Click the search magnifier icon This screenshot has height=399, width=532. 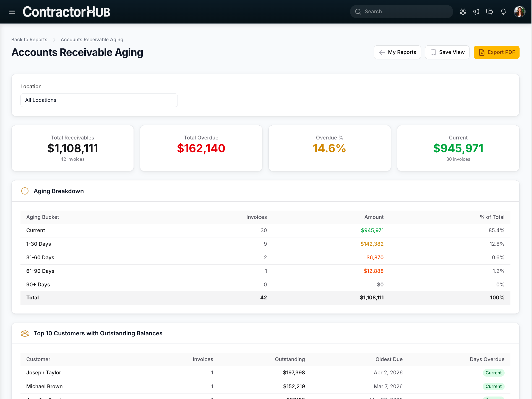(x=358, y=12)
